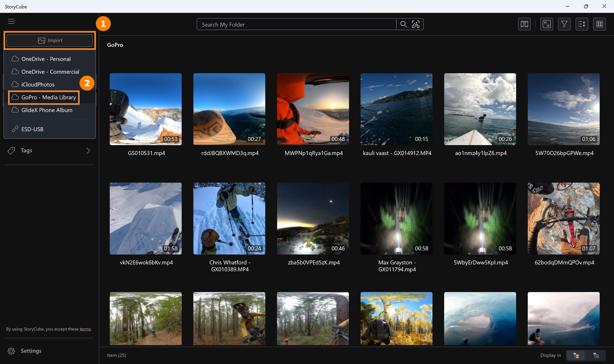Open the sort order options
Viewport: 614px width, 364px height.
[582, 24]
